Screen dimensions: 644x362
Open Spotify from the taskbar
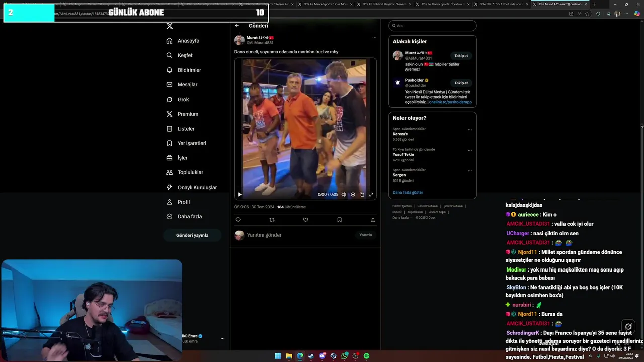pos(366,356)
